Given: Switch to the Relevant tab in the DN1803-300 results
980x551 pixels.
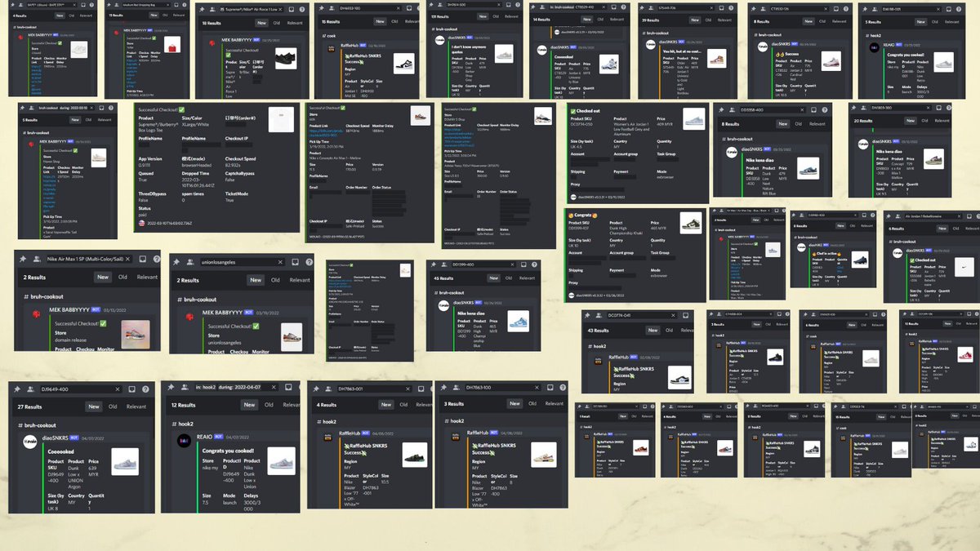Looking at the screenshot, I should coord(942,121).
